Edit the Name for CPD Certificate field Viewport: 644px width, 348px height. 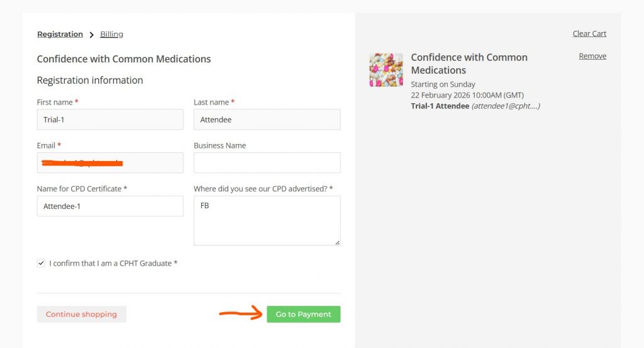click(110, 206)
